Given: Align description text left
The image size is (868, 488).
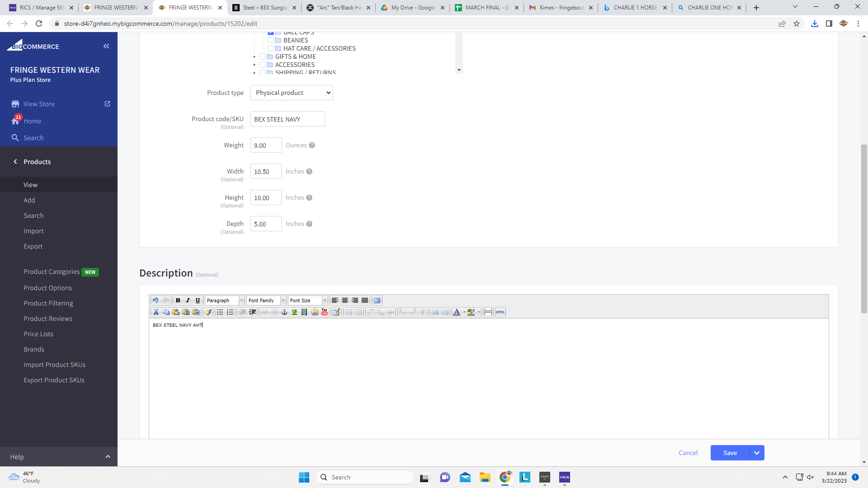Looking at the screenshot, I should pyautogui.click(x=335, y=300).
